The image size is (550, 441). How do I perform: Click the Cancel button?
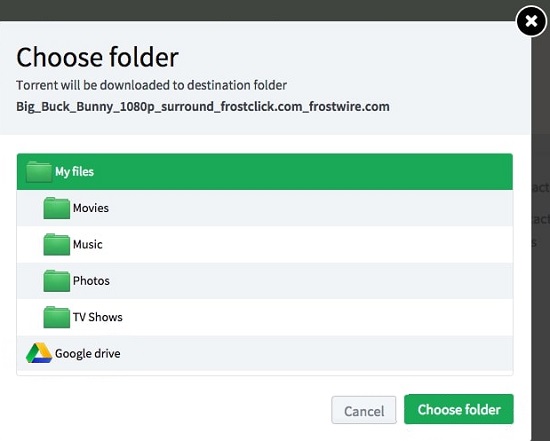pyautogui.click(x=364, y=410)
